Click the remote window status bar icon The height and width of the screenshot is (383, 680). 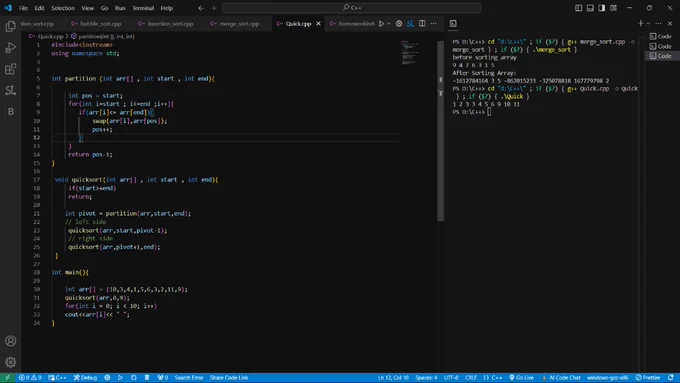tap(7, 377)
